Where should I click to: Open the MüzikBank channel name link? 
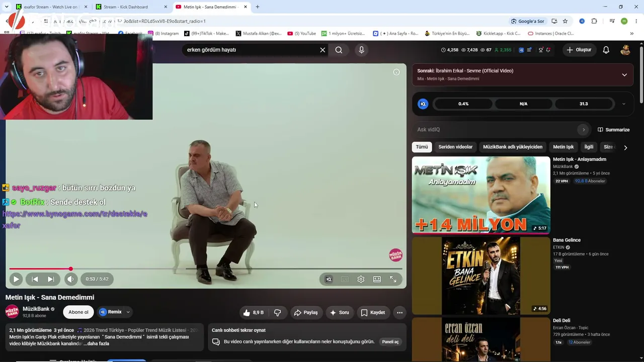coord(36,309)
